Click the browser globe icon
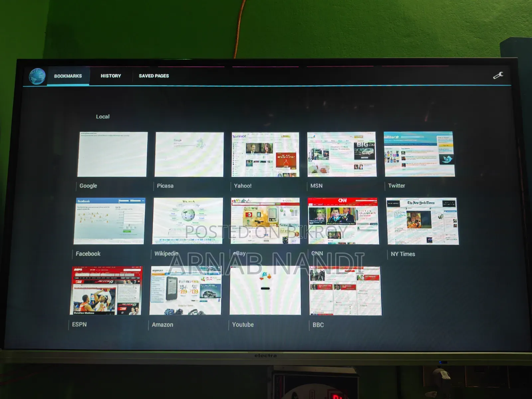Image resolution: width=532 pixels, height=399 pixels. click(37, 76)
